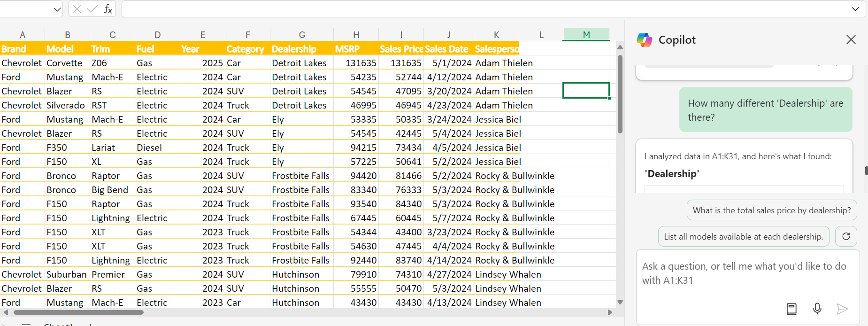Image resolution: width=868 pixels, height=326 pixels.
Task: Click the user message 'How many different Dealership are there?'
Action: (766, 110)
